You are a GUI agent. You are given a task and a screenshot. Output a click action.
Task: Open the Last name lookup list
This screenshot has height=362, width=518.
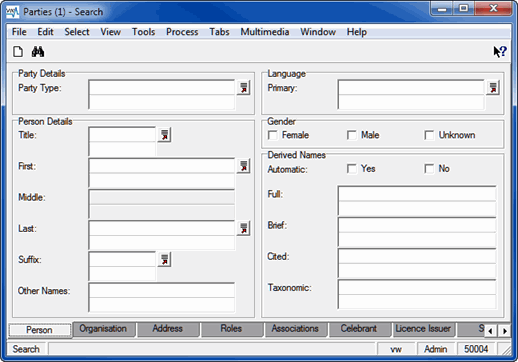244,228
